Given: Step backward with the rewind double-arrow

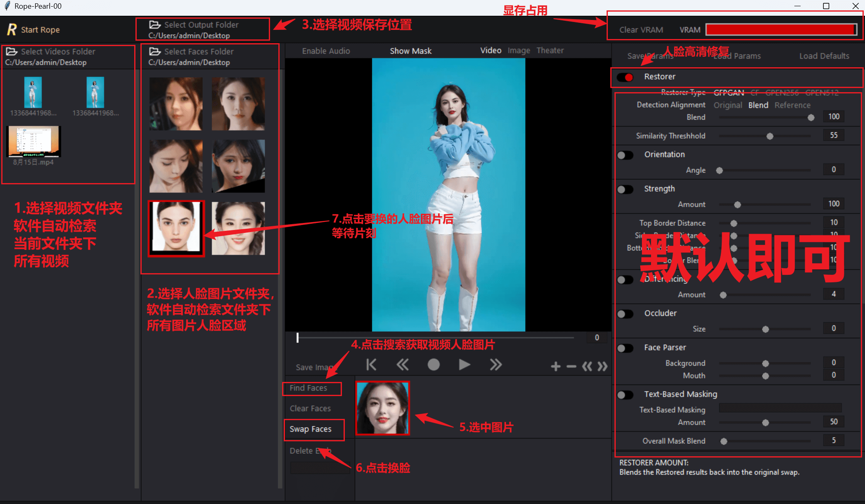Looking at the screenshot, I should pos(402,365).
